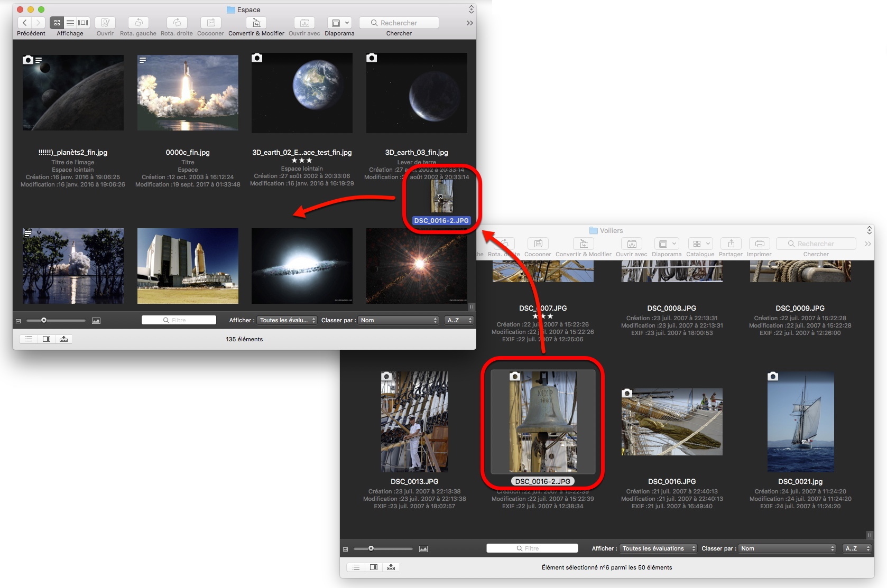Select the DSC_0016.JPG thumbnail in Voiliers

click(672, 422)
